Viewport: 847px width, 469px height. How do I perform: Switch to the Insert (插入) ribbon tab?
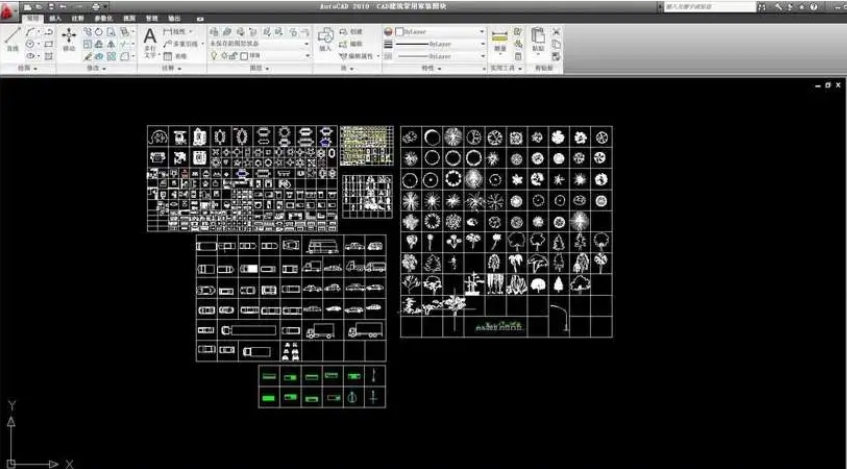coord(56,18)
